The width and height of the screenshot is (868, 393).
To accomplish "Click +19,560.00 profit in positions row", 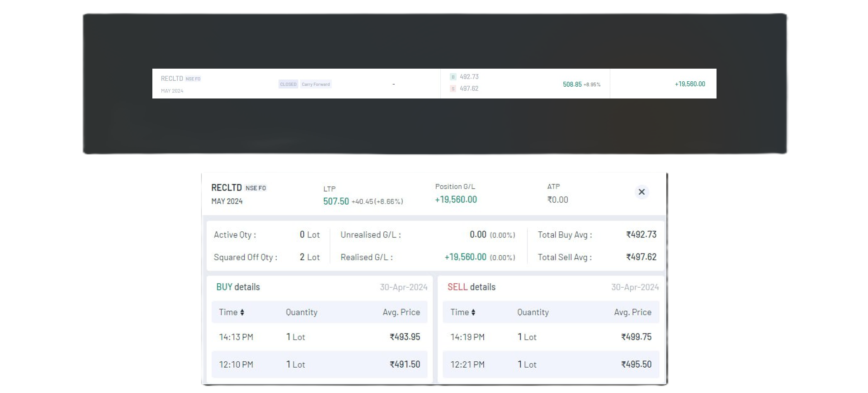I will pyautogui.click(x=690, y=84).
